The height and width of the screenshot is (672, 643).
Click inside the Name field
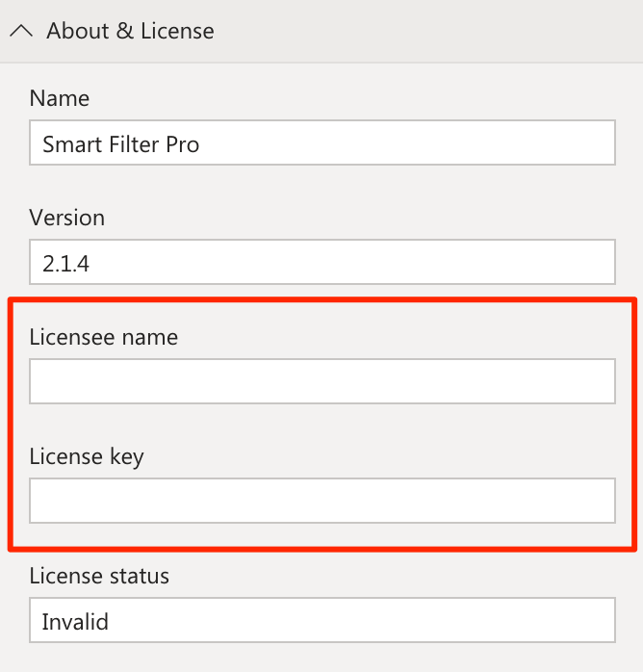point(322,142)
